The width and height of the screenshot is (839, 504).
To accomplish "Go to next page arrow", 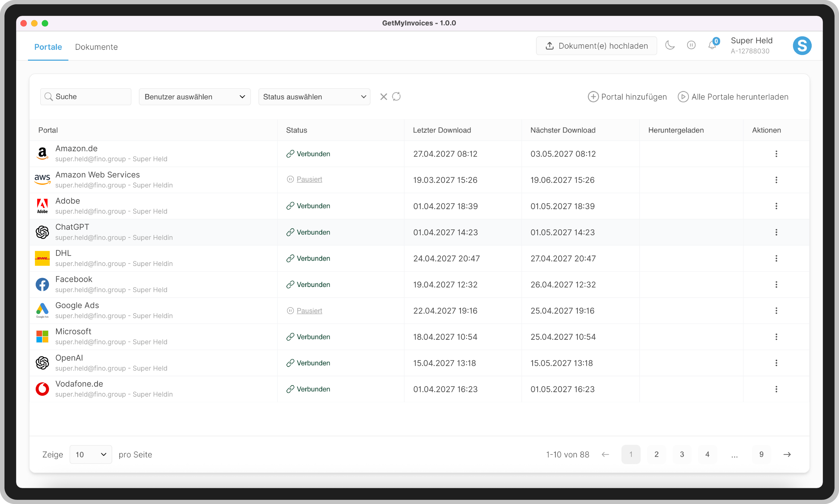I will coord(787,454).
